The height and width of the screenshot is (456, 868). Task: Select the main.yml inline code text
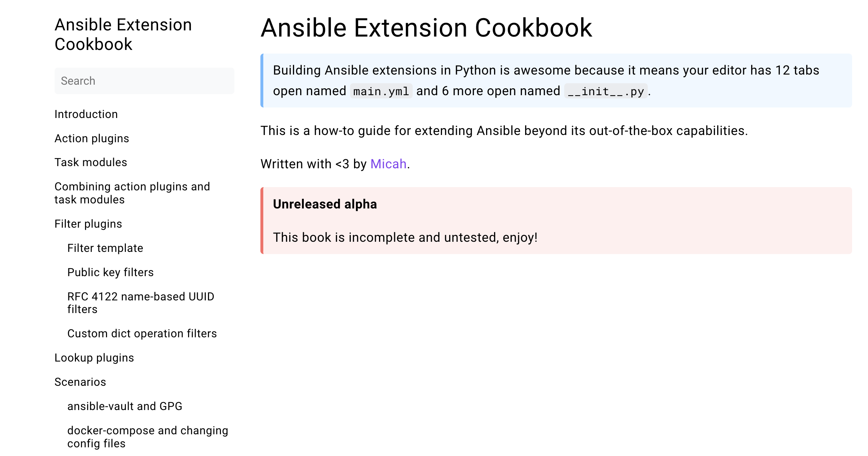click(x=380, y=91)
